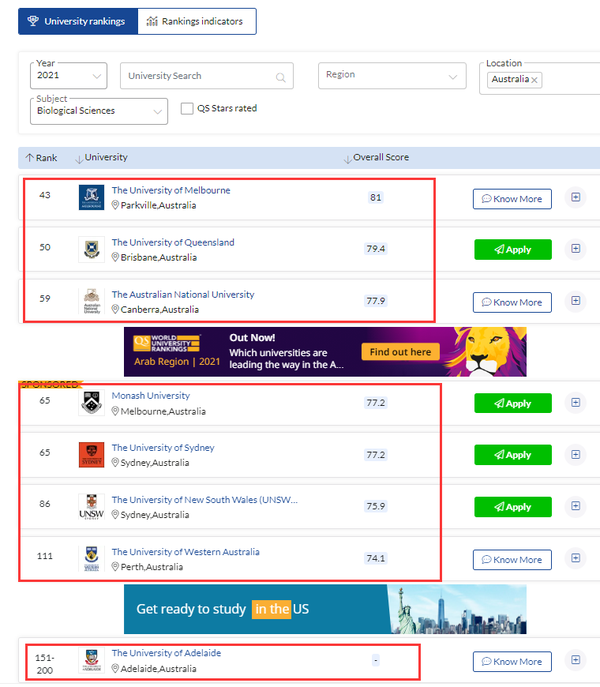The image size is (600, 687).
Task: Open The University of Melbourne link
Action: [171, 190]
